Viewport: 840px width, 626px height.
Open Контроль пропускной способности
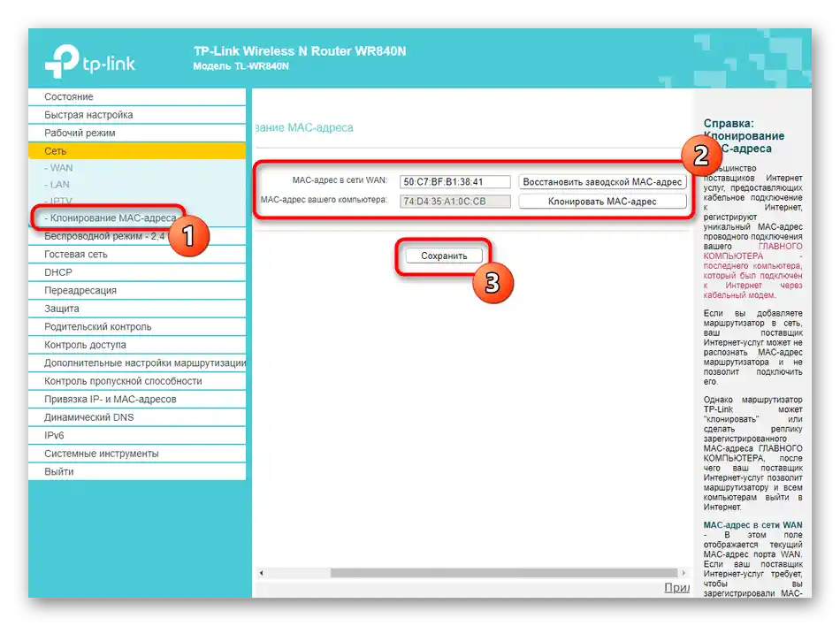(137, 381)
